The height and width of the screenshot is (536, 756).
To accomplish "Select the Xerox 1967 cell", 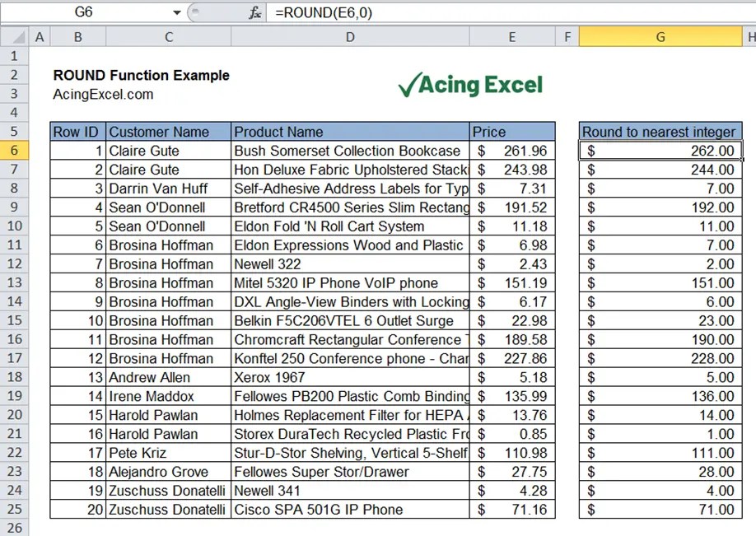I will [350, 377].
